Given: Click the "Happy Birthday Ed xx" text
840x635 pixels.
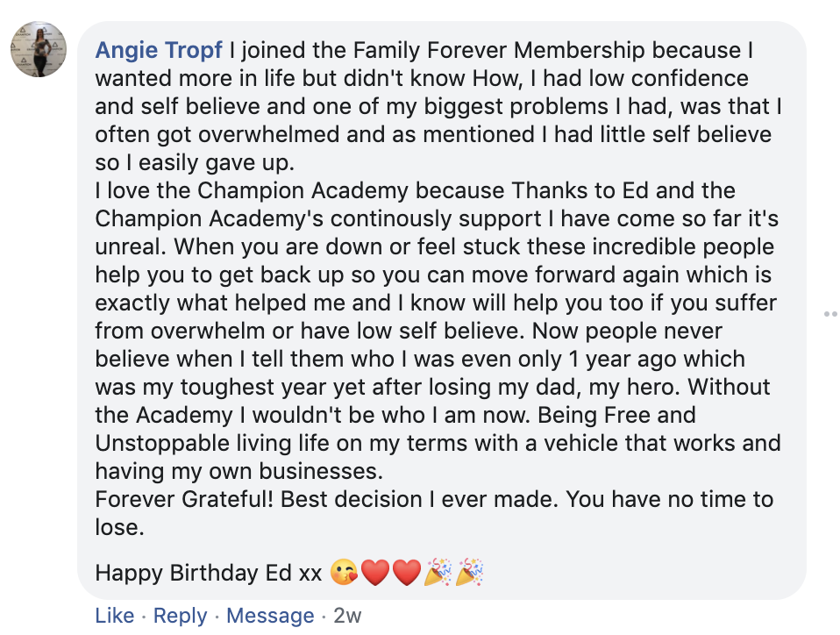Looking at the screenshot, I should click(209, 574).
